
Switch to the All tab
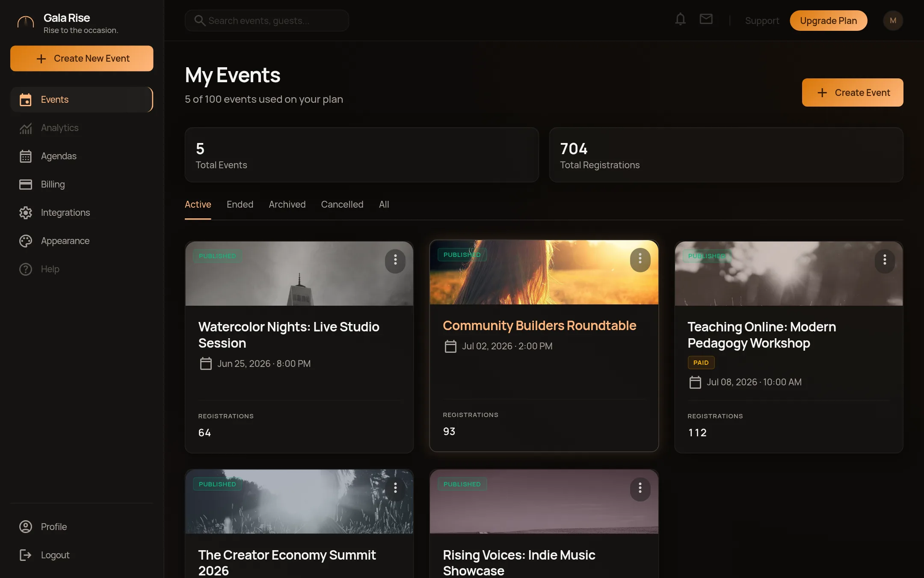click(x=384, y=205)
